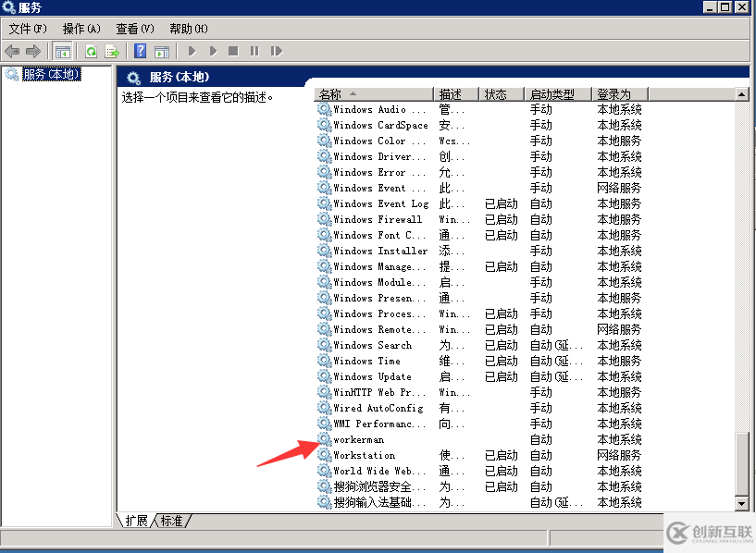Click the gear icon of workerman service

click(324, 439)
